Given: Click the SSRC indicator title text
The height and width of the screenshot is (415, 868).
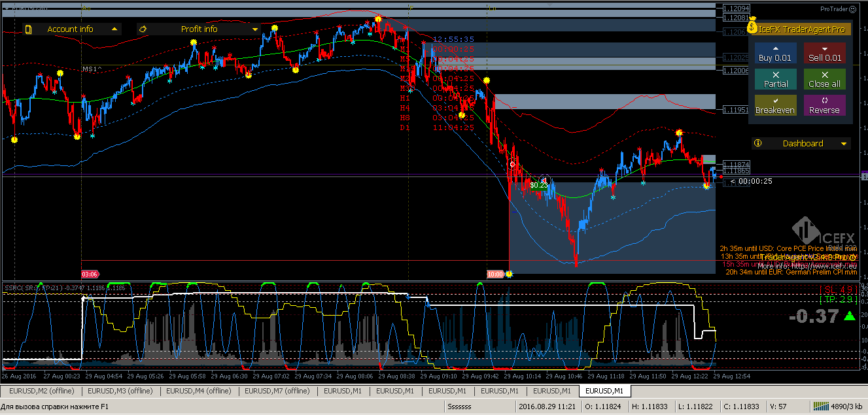Looking at the screenshot, I should point(64,287).
